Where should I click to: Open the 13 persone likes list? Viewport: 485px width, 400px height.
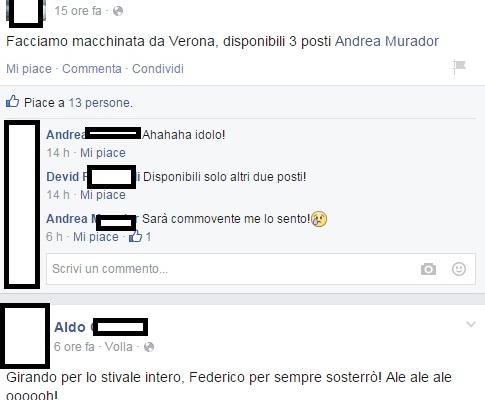pos(100,103)
